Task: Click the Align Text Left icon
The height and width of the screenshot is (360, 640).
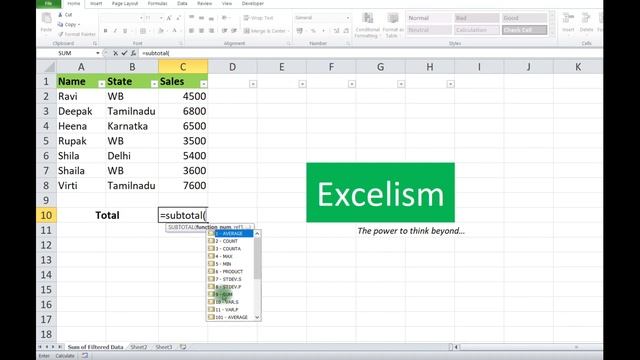Action: 191,31
